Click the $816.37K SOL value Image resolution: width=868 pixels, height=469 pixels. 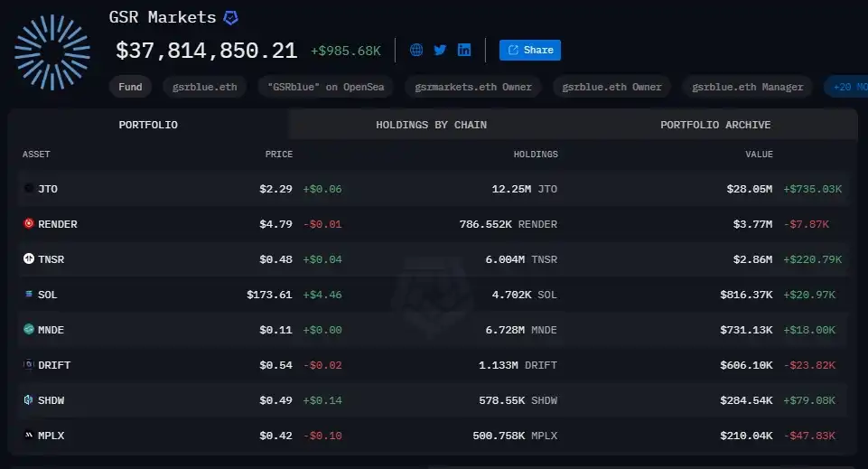pyautogui.click(x=746, y=295)
